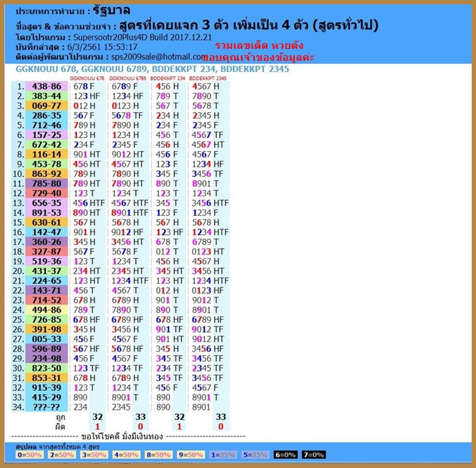The height and width of the screenshot is (468, 476).
Task: Select result 630-61 in row 15
Action: (46, 222)
